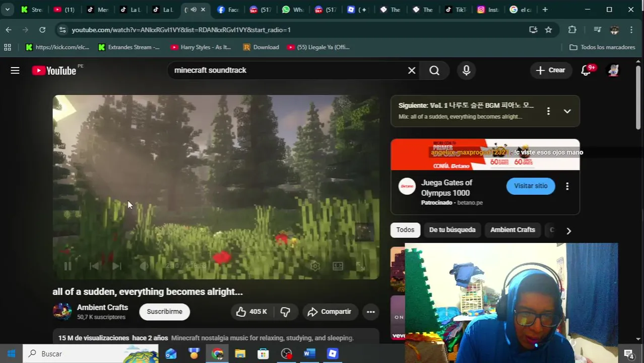Open the Betano ad three-dot options
This screenshot has width=644, height=363.
coord(567,186)
